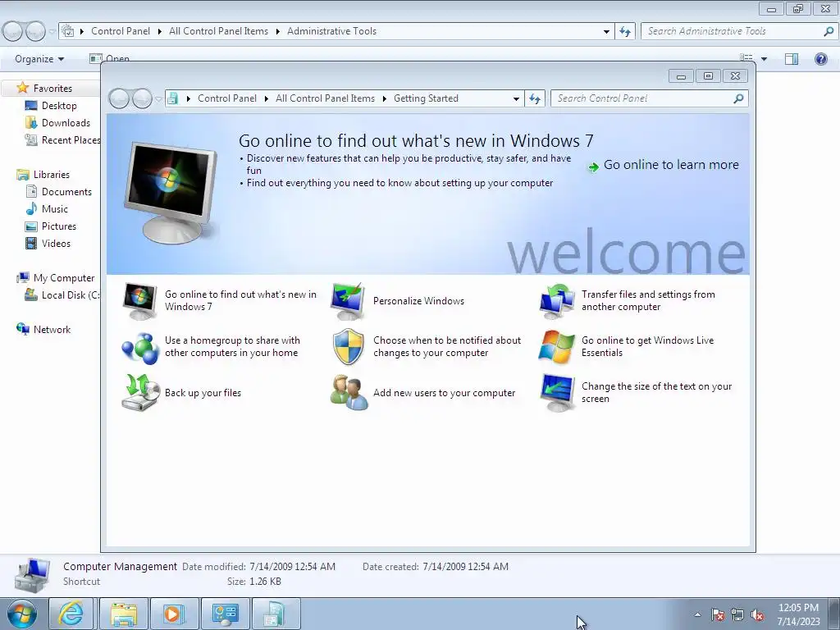The width and height of the screenshot is (840, 630).
Task: Click the view icon in the Administrative Tools toolbar
Action: (746, 58)
